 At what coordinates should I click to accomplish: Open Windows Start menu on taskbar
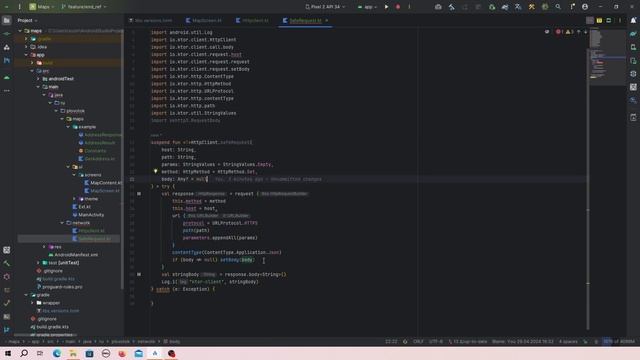[8, 353]
